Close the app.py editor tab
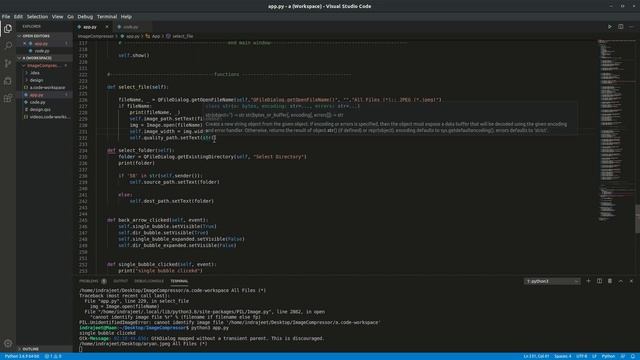 point(107,27)
